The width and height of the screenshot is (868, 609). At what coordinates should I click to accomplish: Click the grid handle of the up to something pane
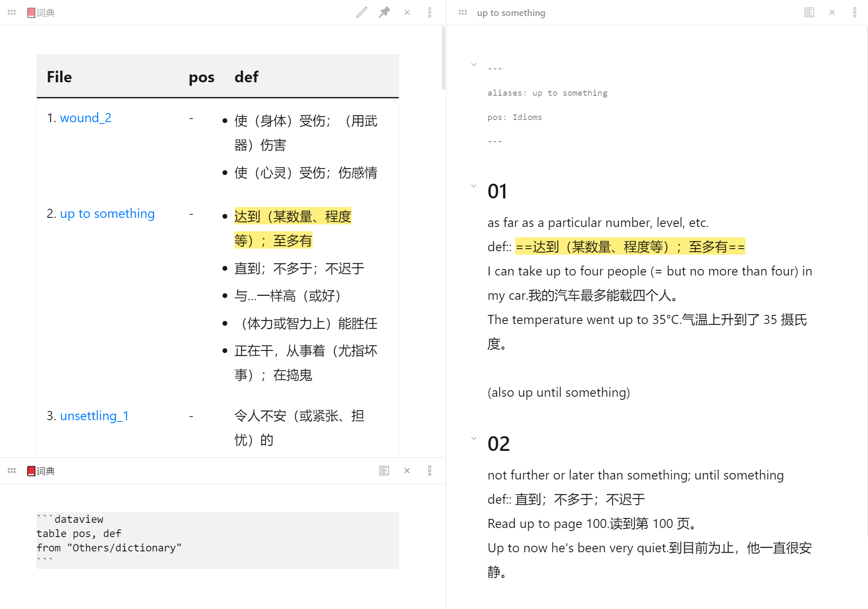coord(463,12)
